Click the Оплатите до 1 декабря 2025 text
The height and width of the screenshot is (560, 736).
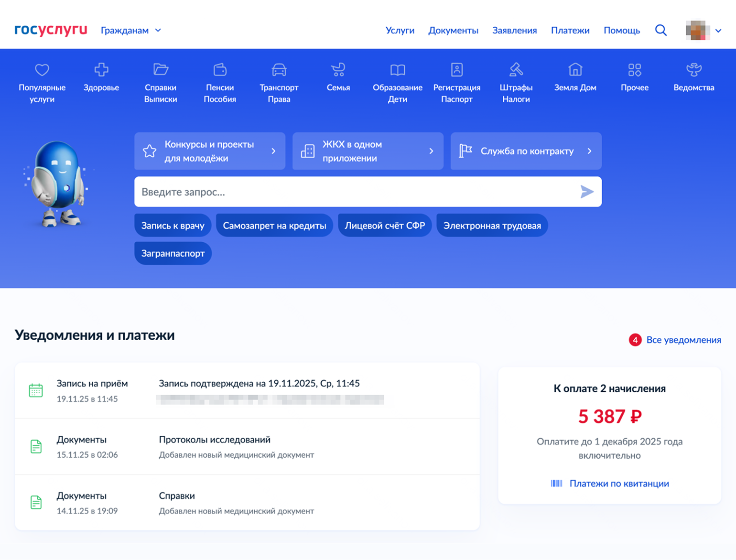pos(609,448)
